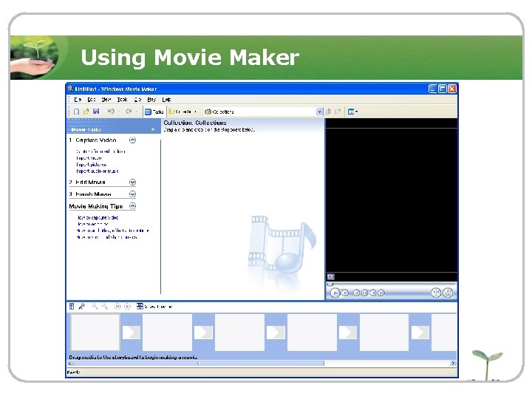Click the New Project toolbar icon

tap(76, 112)
